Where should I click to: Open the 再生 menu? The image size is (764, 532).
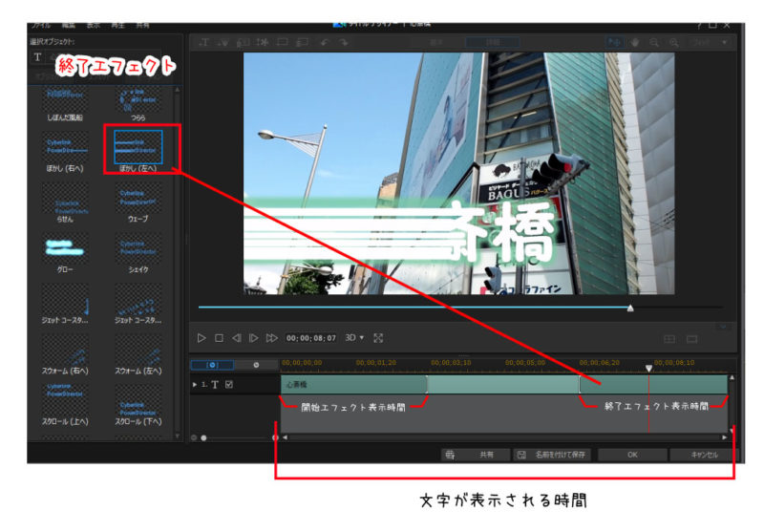pos(121,24)
